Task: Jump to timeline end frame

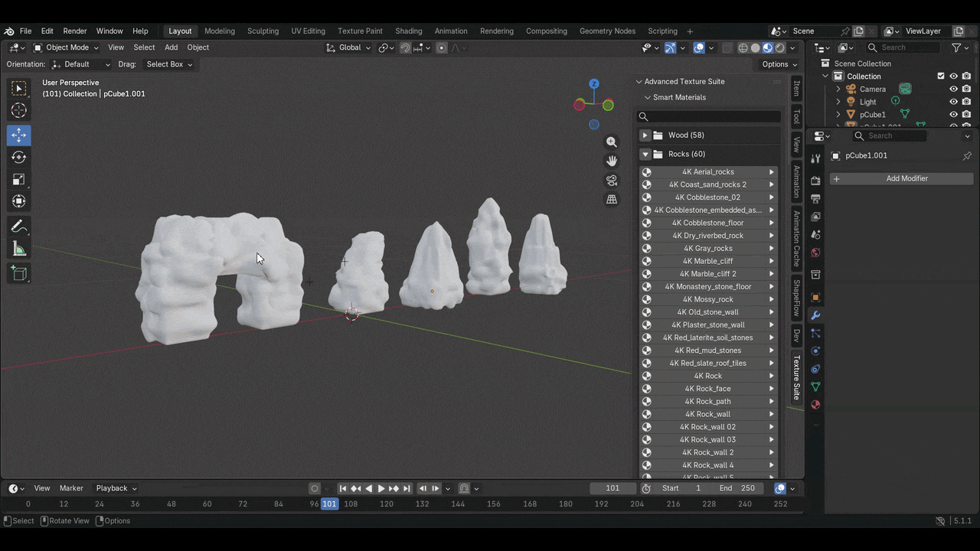Action: click(x=407, y=488)
